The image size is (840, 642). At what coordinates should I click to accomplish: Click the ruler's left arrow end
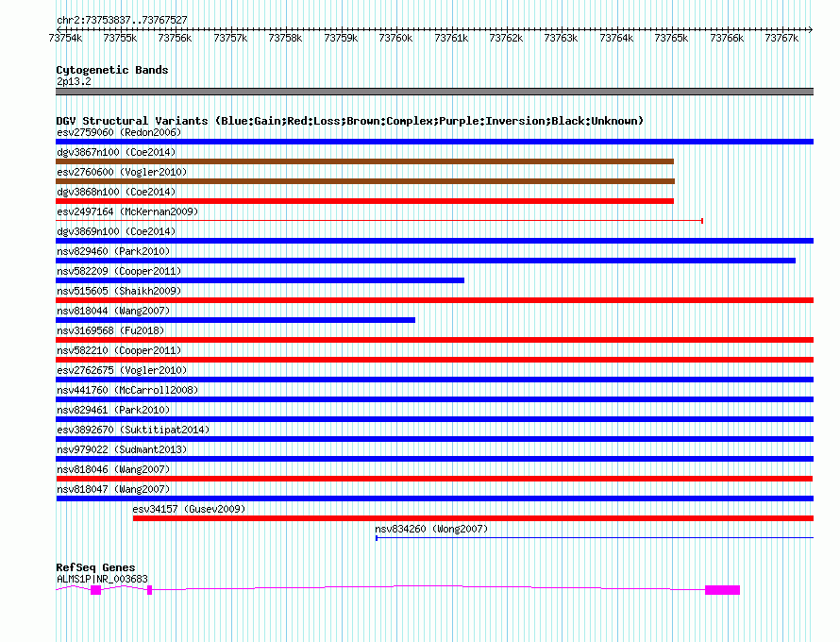(59, 29)
